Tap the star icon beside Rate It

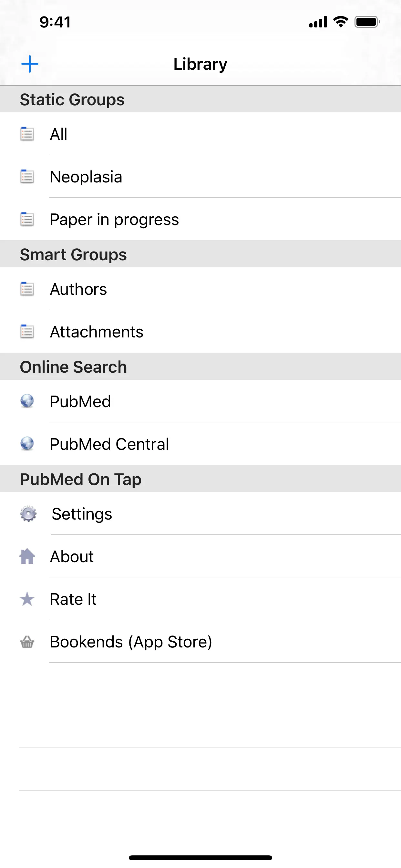pos(27,599)
